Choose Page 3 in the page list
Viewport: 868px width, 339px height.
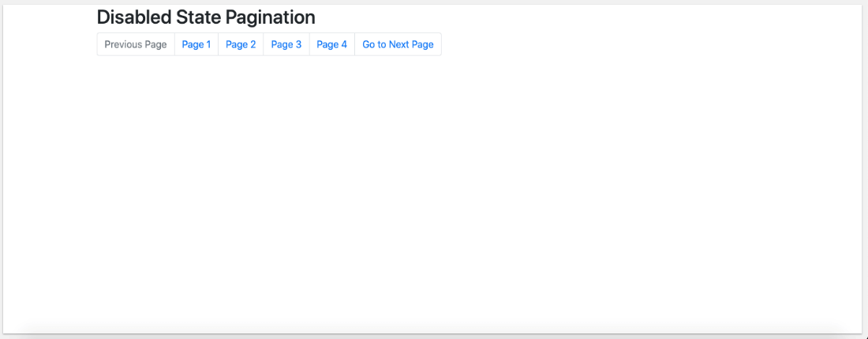point(286,44)
